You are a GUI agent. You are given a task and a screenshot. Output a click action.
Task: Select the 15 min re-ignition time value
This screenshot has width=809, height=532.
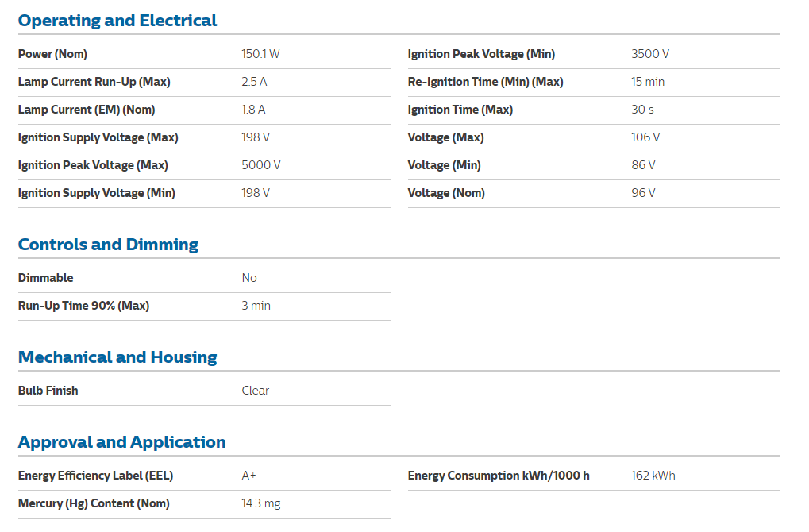click(648, 82)
